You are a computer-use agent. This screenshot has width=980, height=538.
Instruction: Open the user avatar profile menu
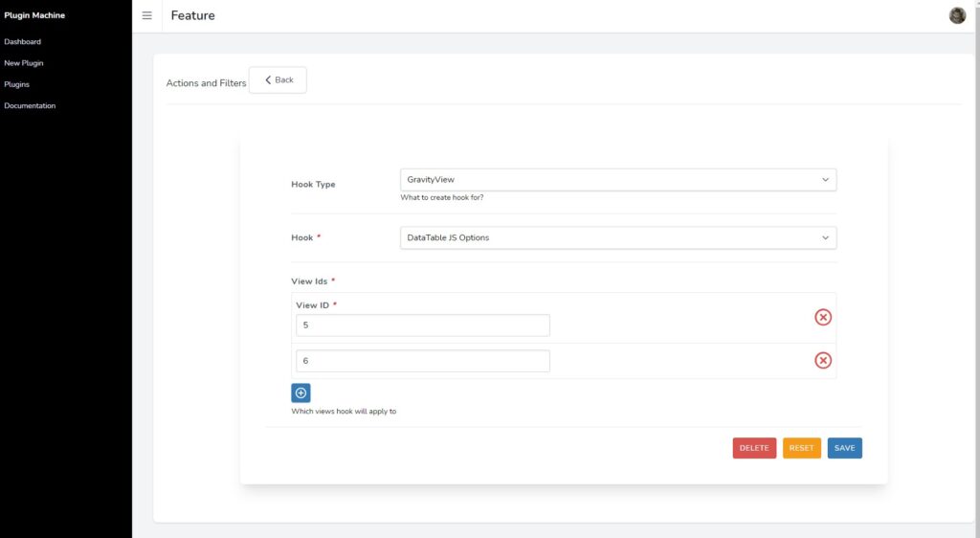click(957, 15)
